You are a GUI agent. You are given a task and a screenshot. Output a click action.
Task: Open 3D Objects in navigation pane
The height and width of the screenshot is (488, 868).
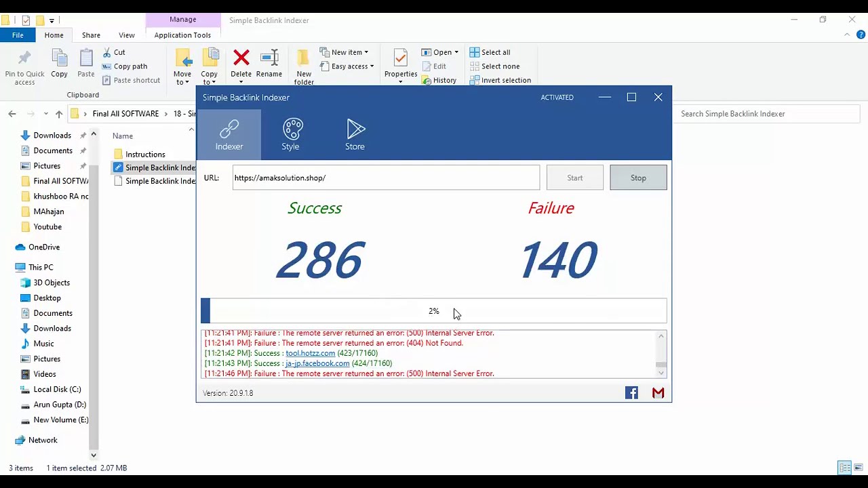pos(52,283)
